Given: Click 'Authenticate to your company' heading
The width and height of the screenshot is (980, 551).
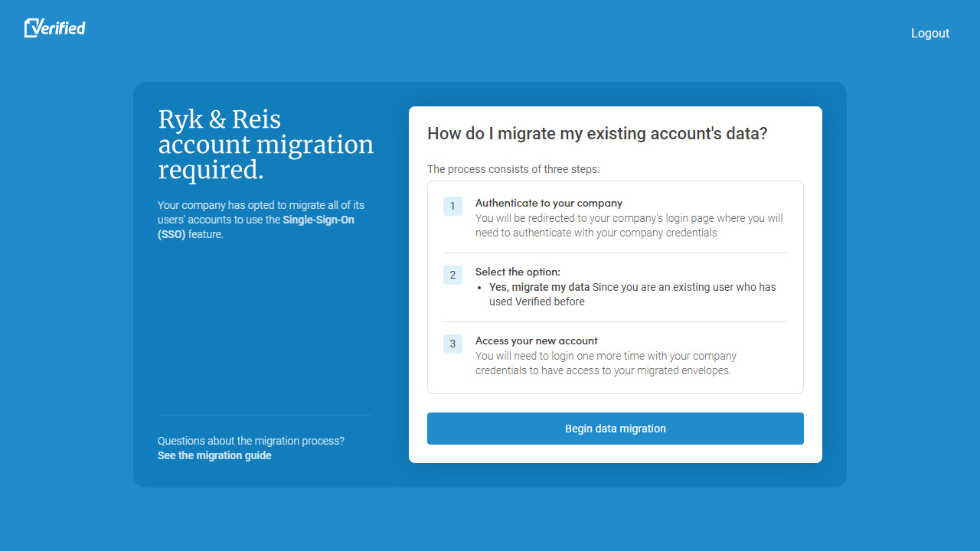Looking at the screenshot, I should click(x=549, y=203).
